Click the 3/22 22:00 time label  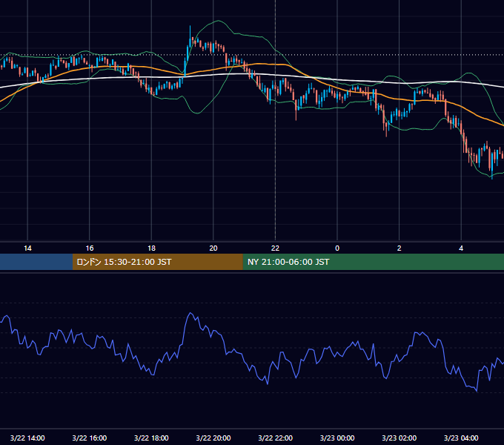click(276, 438)
